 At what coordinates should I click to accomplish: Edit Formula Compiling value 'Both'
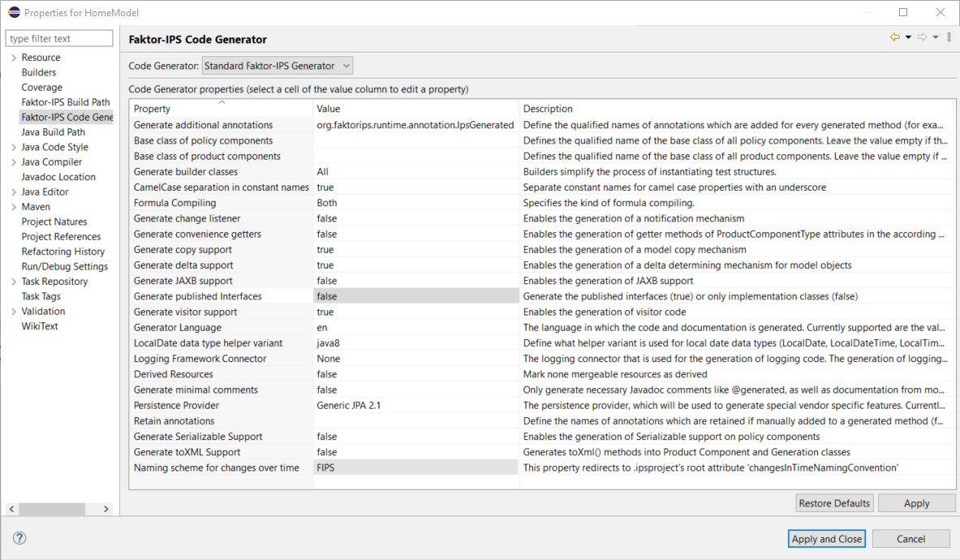[415, 203]
